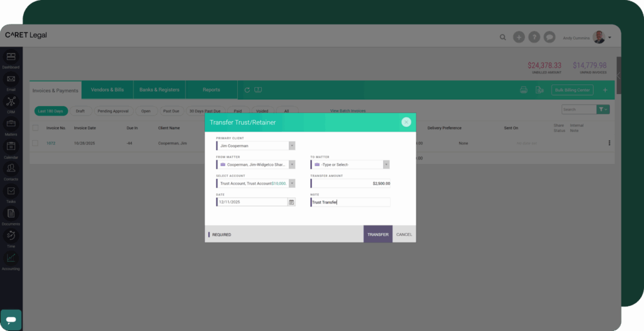Click the Transfer Amount field
644x331 pixels.
click(x=350, y=183)
